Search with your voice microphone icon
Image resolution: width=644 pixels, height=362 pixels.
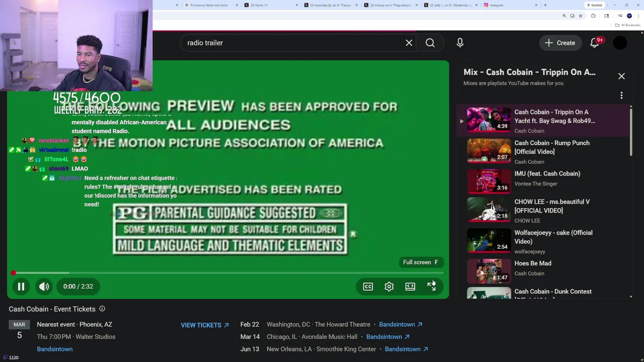coord(460,43)
